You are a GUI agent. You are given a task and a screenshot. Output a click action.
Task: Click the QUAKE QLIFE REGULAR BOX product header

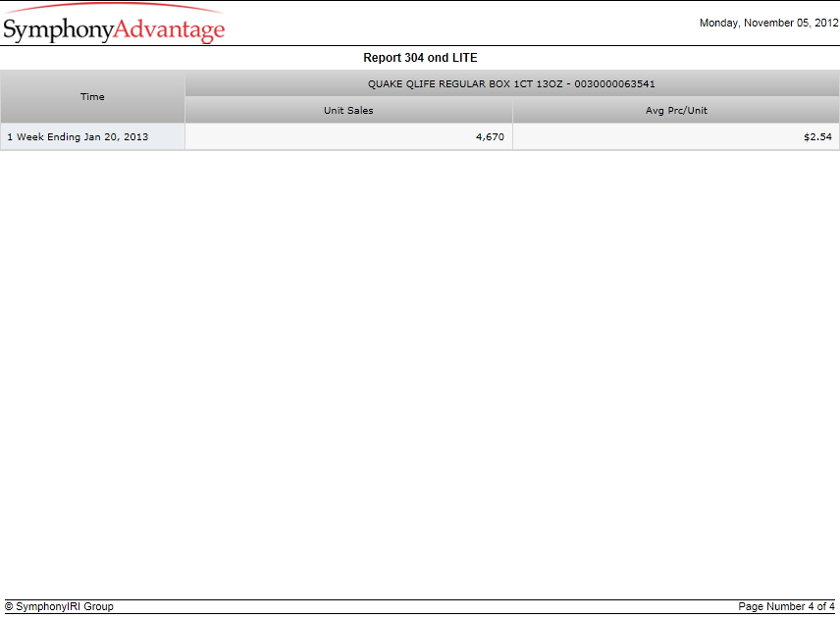tap(511, 83)
